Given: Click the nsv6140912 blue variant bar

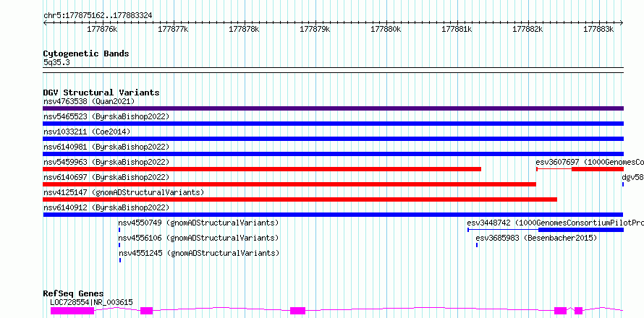Looking at the screenshot, I should click(333, 215).
